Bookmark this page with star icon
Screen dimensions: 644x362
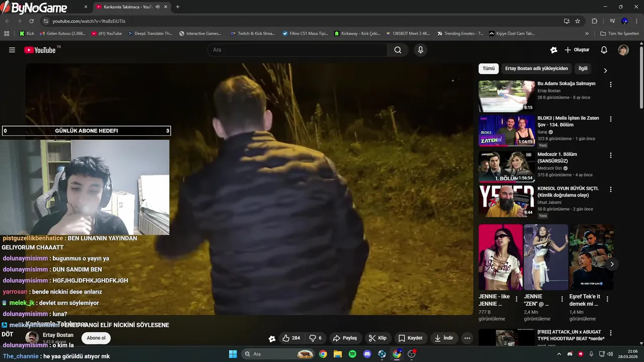(x=578, y=21)
